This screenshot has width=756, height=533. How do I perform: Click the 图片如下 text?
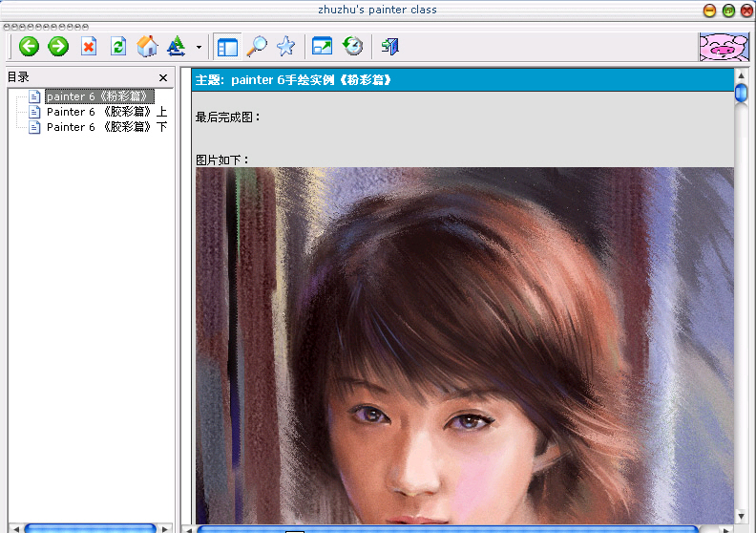222,160
